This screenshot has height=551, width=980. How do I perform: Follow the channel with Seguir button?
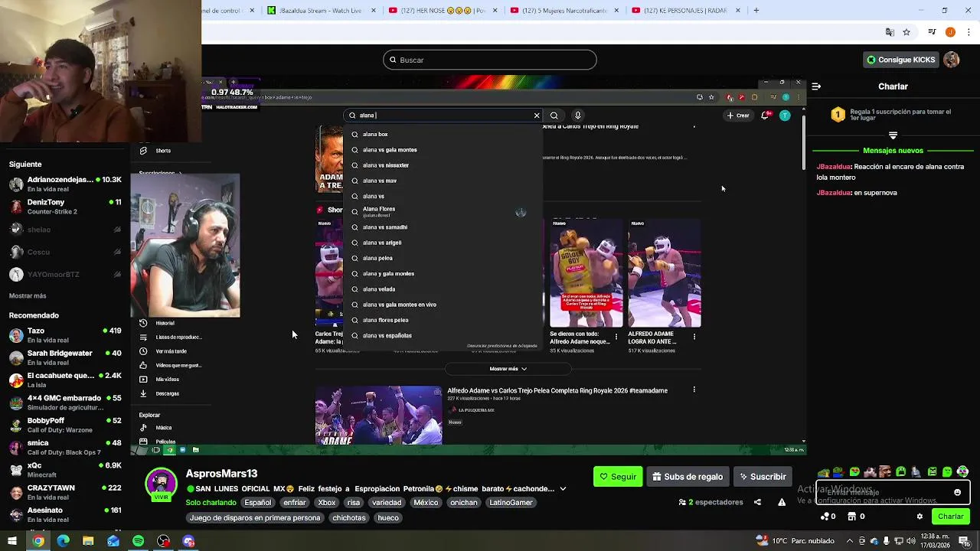618,477
